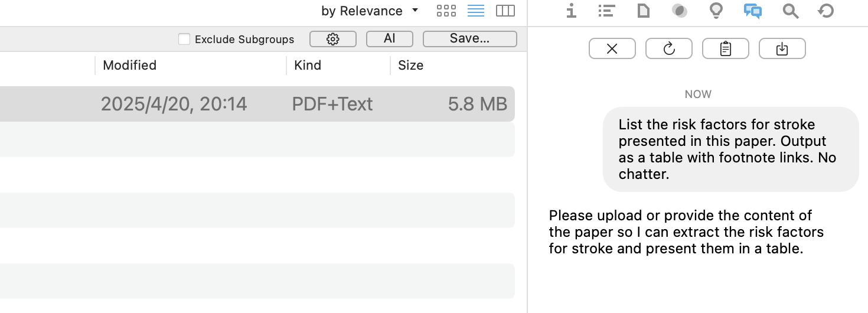Click the Save... search button
This screenshot has width=868, height=313.
click(469, 39)
